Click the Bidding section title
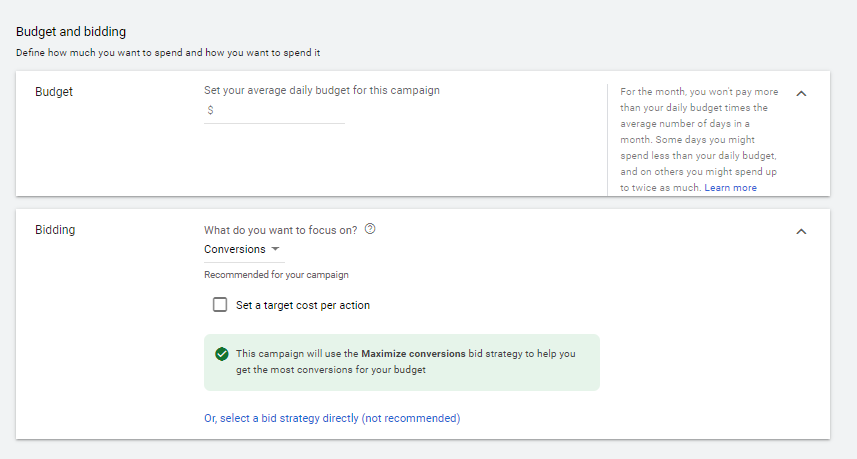857x459 pixels. coord(55,229)
